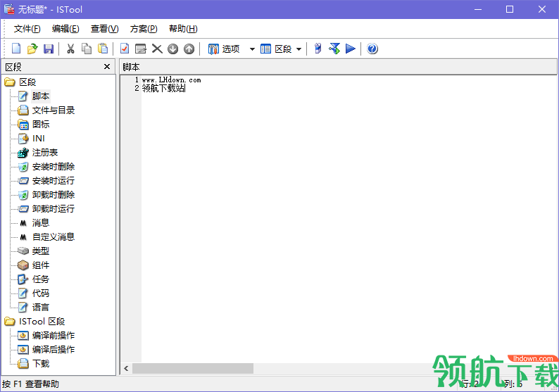The height and width of the screenshot is (392, 559).
Task: Click the horizontal scrollbar thumb
Action: pyautogui.click(x=193, y=368)
